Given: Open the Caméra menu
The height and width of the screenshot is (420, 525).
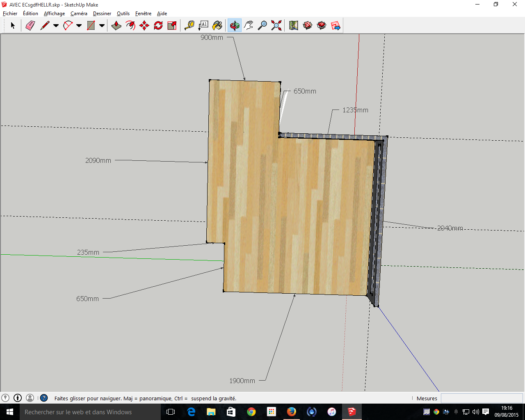Looking at the screenshot, I should pos(79,14).
